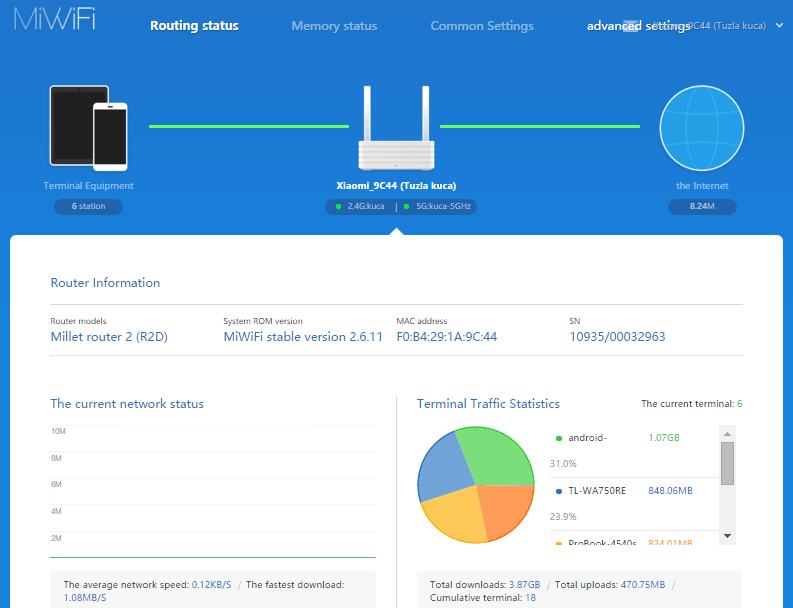Open the Common Settings tab
Screen dimensions: 793x608
pos(482,26)
